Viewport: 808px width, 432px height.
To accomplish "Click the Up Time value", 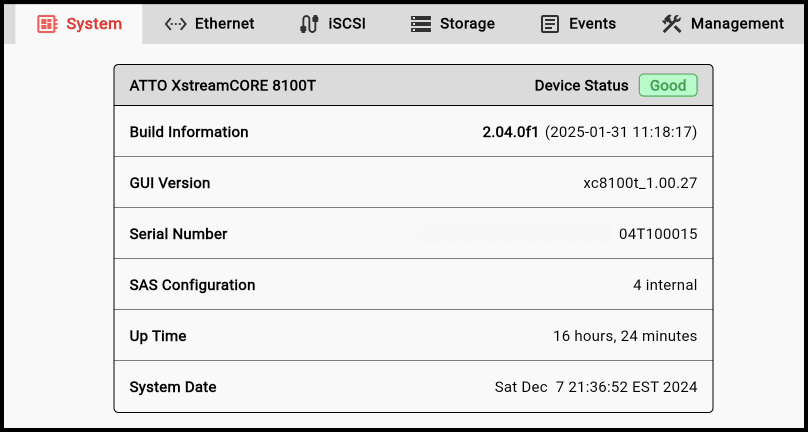I will (x=625, y=336).
